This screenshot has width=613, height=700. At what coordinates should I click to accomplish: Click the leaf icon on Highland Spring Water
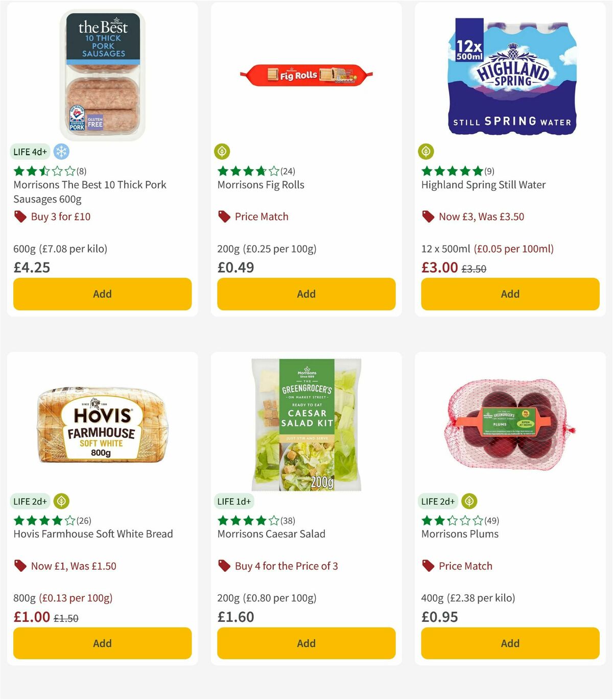[x=426, y=151]
